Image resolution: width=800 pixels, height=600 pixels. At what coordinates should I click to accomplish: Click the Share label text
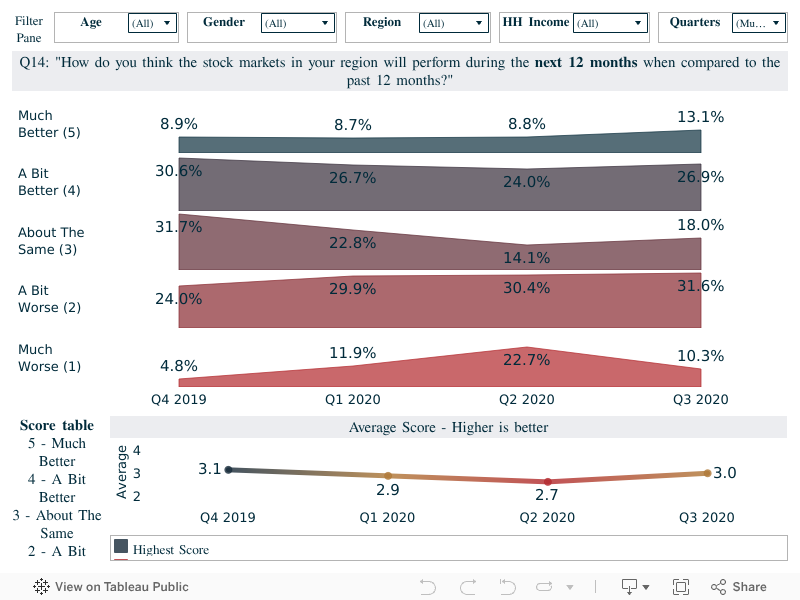(749, 587)
